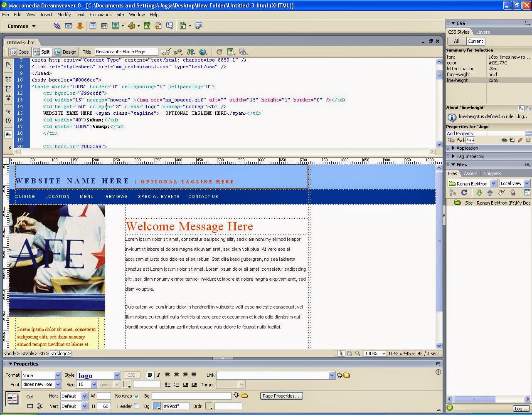Screen dimensions: 532x415
Task: Click the Insert Date calendar icon
Action: click(x=147, y=26)
